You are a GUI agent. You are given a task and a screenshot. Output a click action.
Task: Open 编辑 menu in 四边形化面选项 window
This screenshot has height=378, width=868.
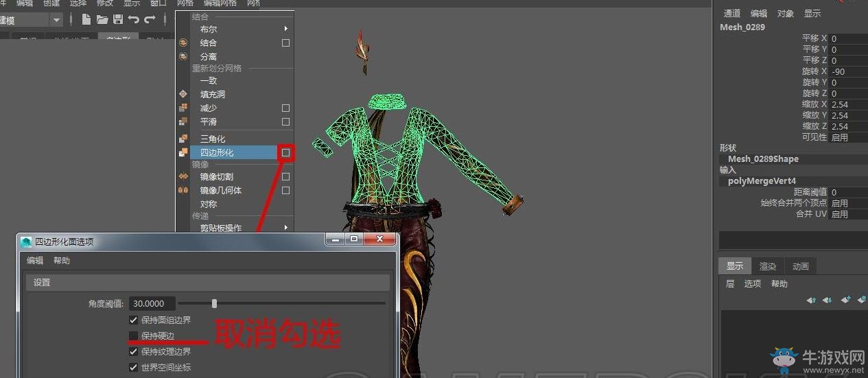point(35,261)
